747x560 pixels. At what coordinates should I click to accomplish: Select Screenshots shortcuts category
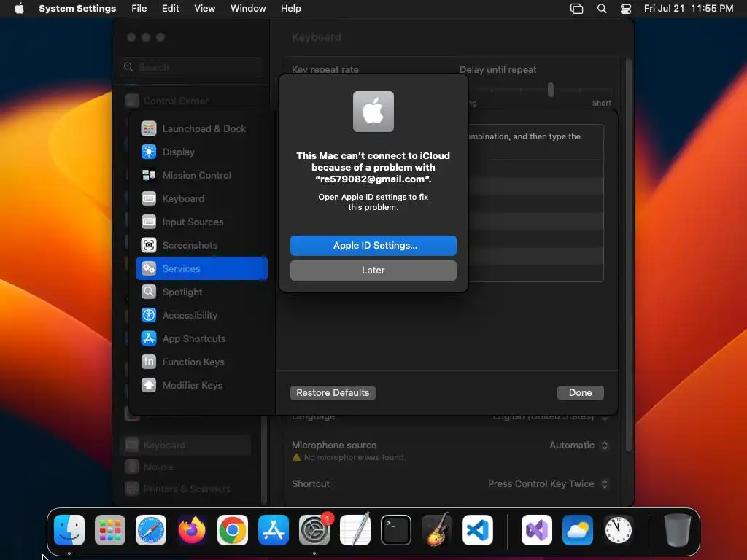coord(202,245)
